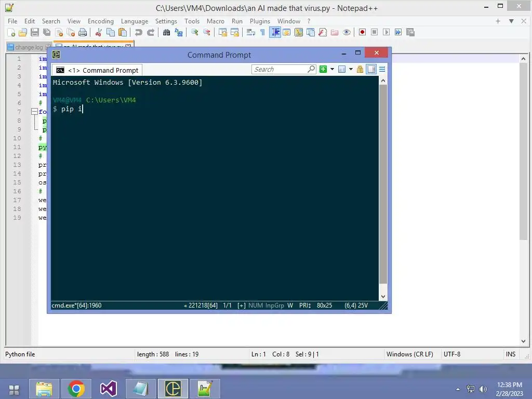Open Google Chrome from the taskbar
The height and width of the screenshot is (399, 532).
pos(76,389)
